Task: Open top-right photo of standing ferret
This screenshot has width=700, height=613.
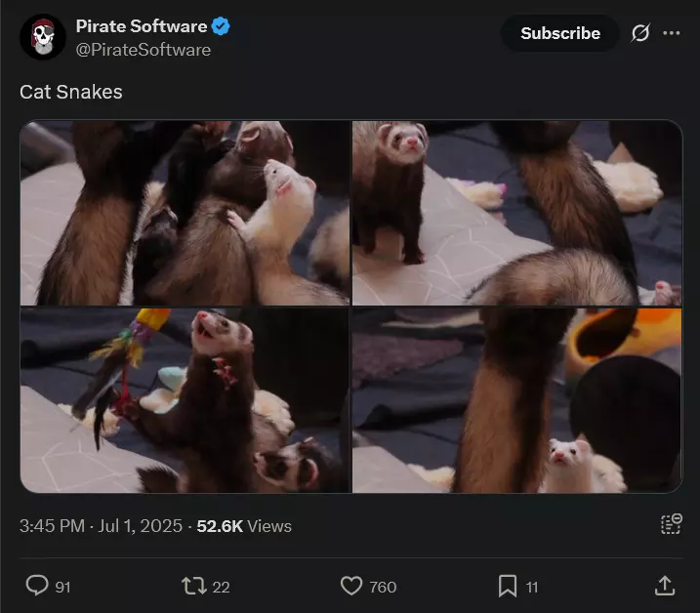Action: pos(517,213)
